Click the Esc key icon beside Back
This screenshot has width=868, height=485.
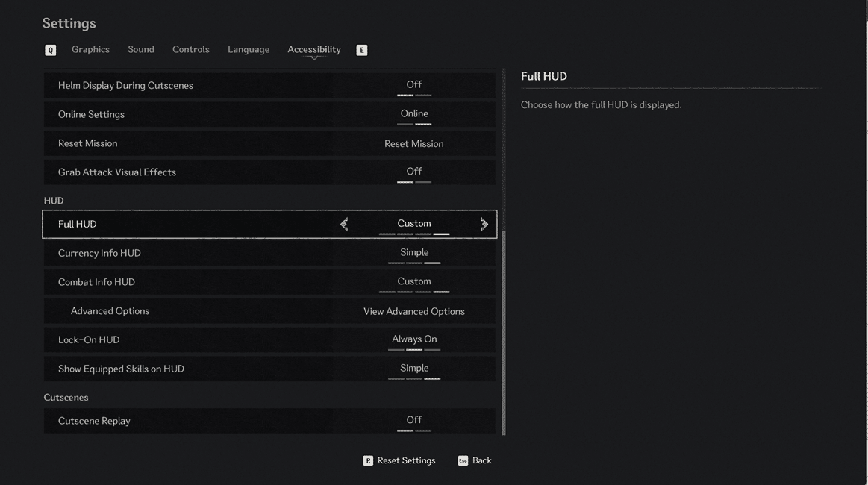[463, 460]
